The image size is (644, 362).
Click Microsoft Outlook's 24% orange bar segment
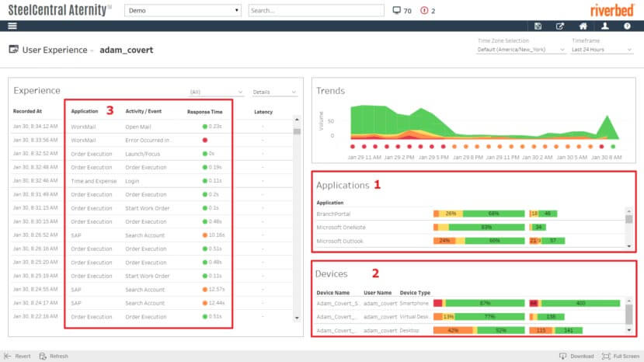coord(444,241)
